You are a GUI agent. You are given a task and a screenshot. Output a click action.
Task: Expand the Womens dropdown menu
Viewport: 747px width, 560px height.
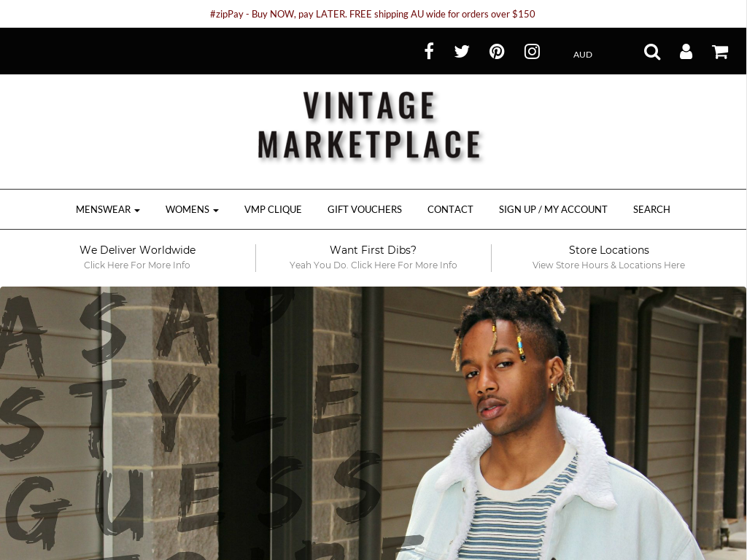pos(192,209)
